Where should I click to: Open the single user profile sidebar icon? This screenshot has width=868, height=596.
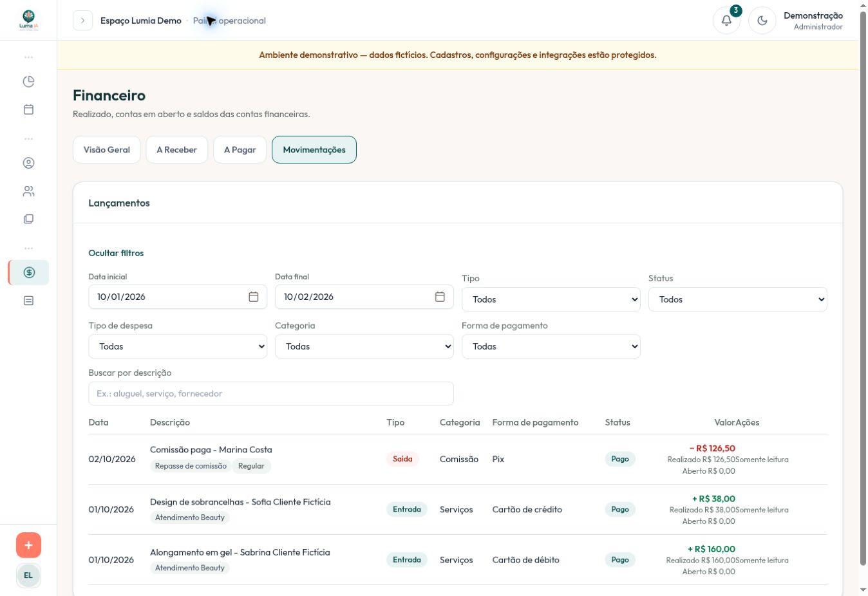pos(28,163)
